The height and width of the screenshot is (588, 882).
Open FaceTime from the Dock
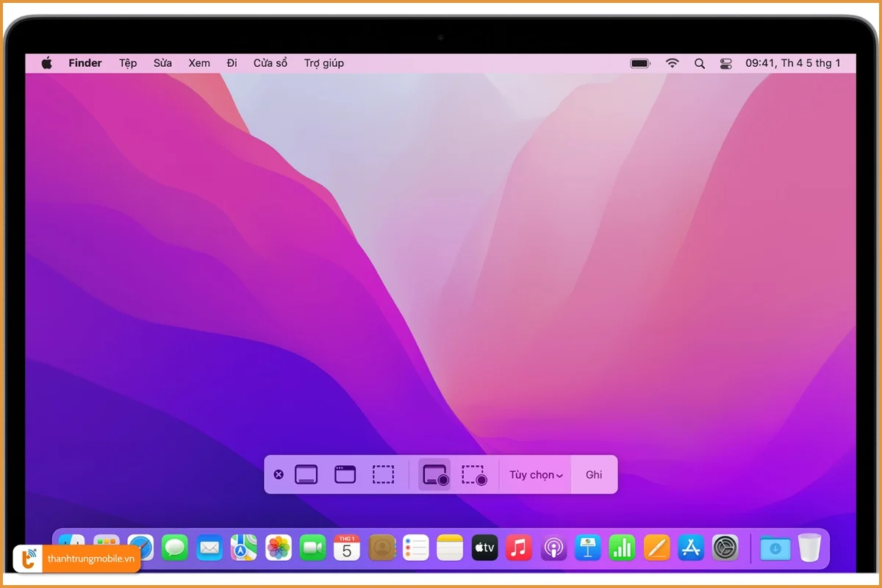click(x=312, y=548)
